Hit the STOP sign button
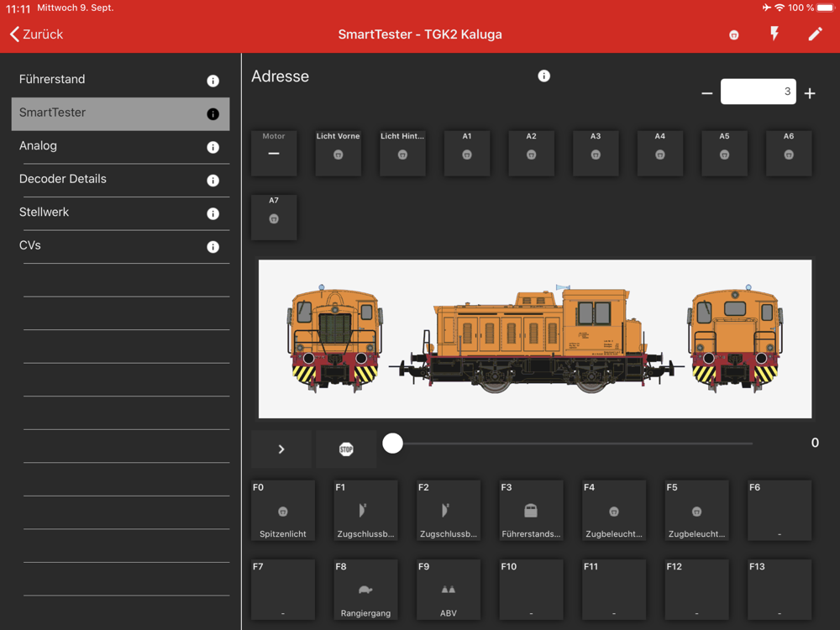Viewport: 840px width, 630px height. point(346,449)
